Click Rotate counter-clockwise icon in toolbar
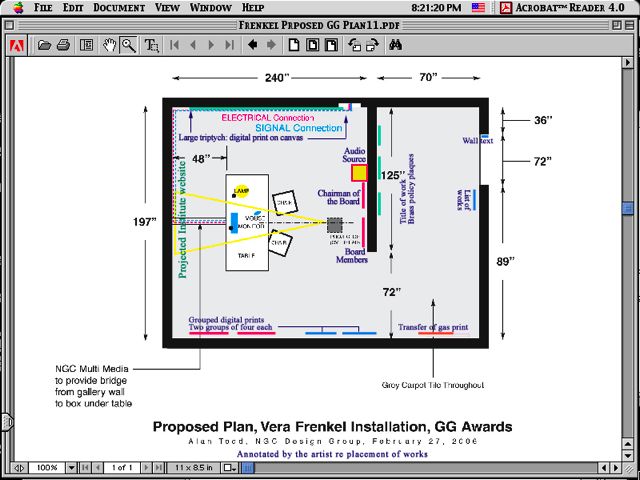The width and height of the screenshot is (640, 480). coord(354,44)
